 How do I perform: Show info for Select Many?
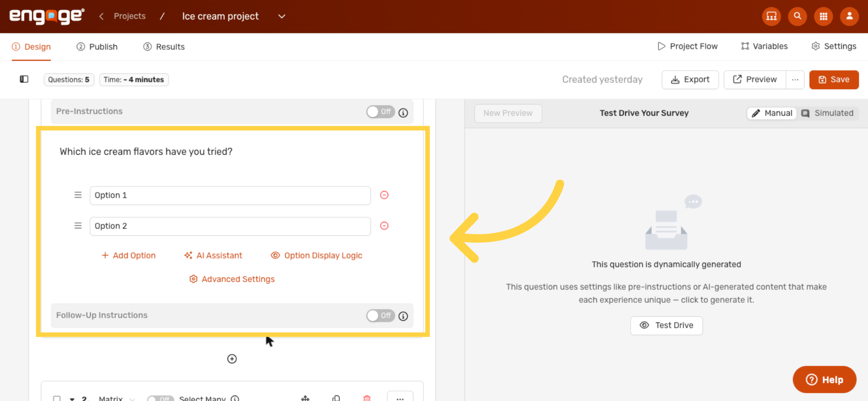click(235, 398)
